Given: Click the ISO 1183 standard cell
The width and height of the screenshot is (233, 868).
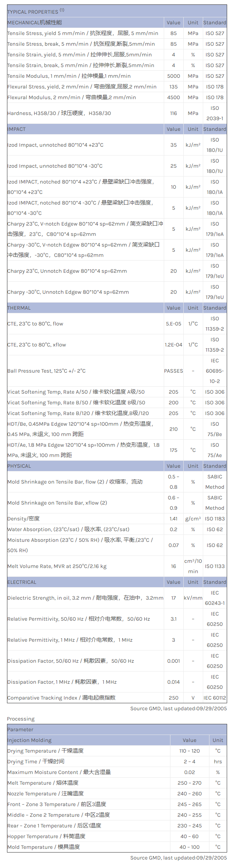Looking at the screenshot, I should point(215,519).
